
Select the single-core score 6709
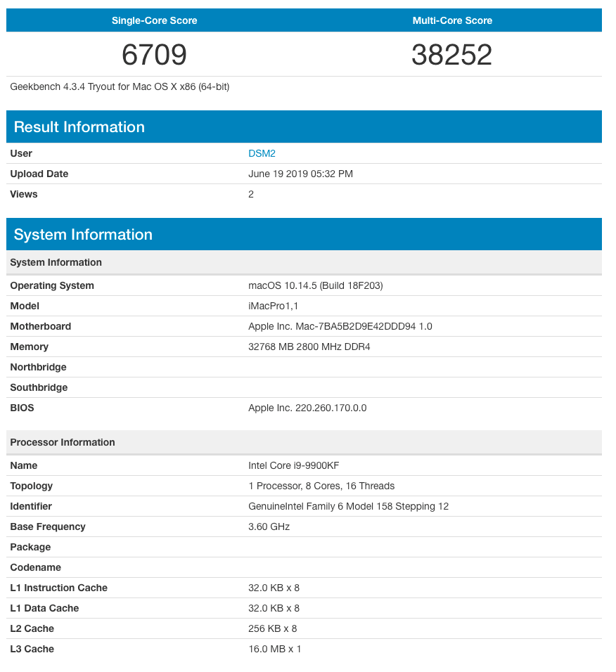[x=154, y=54]
